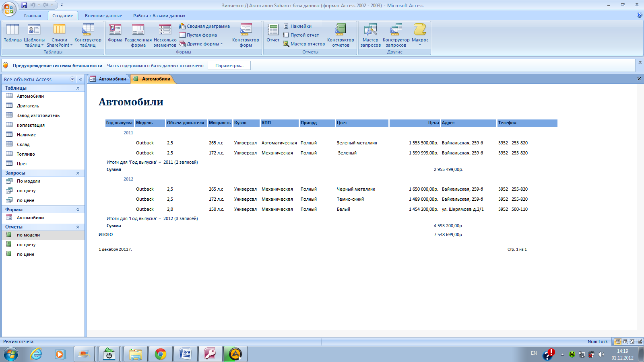The width and height of the screenshot is (644, 362).
Task: Select Завод изготовитель table
Action: (x=43, y=115)
